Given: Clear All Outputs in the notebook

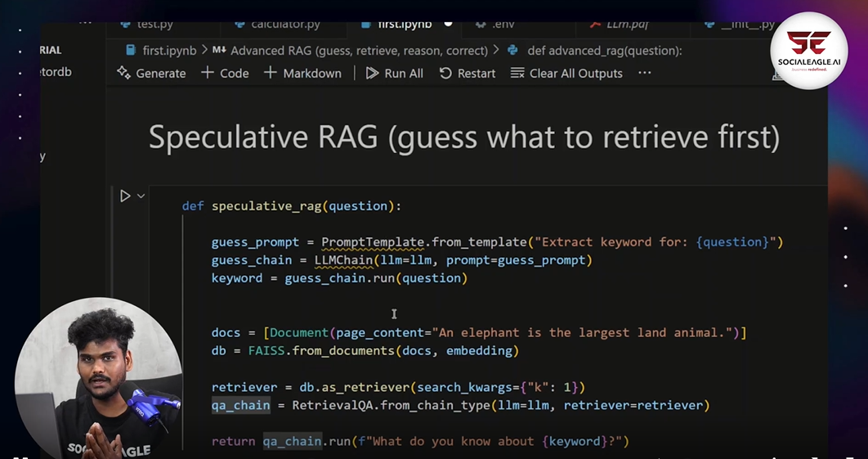Looking at the screenshot, I should point(566,73).
